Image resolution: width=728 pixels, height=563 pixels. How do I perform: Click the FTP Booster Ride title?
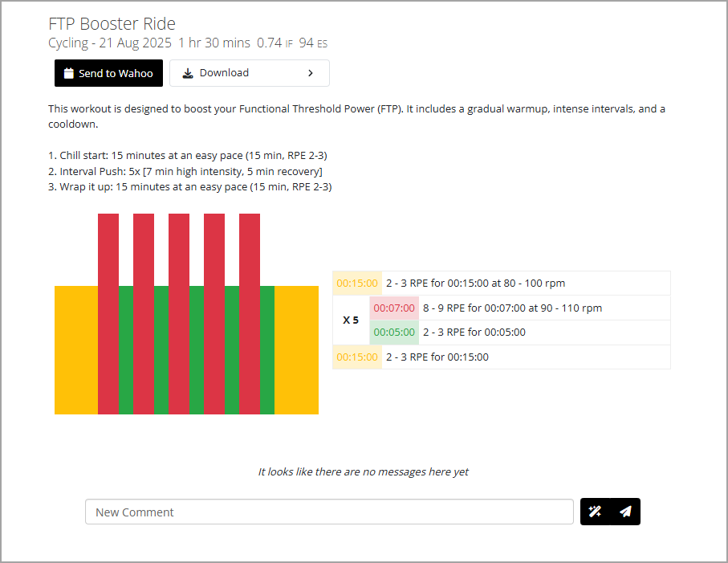(x=112, y=23)
